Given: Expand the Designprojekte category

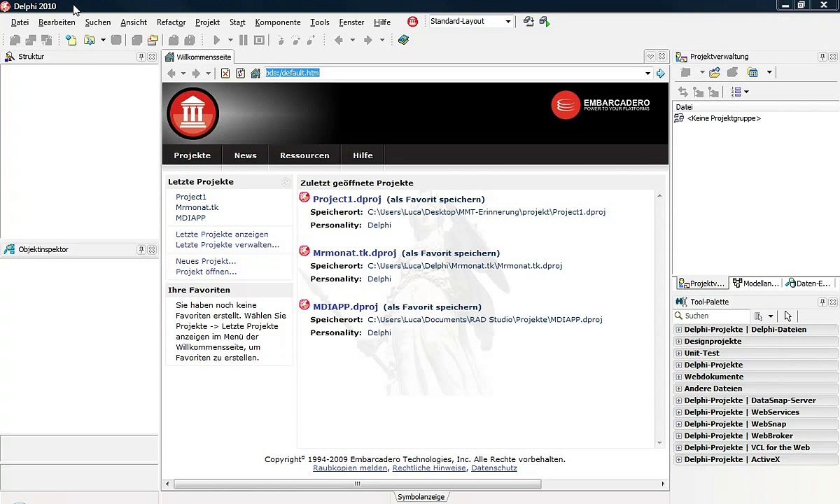Looking at the screenshot, I should [678, 342].
